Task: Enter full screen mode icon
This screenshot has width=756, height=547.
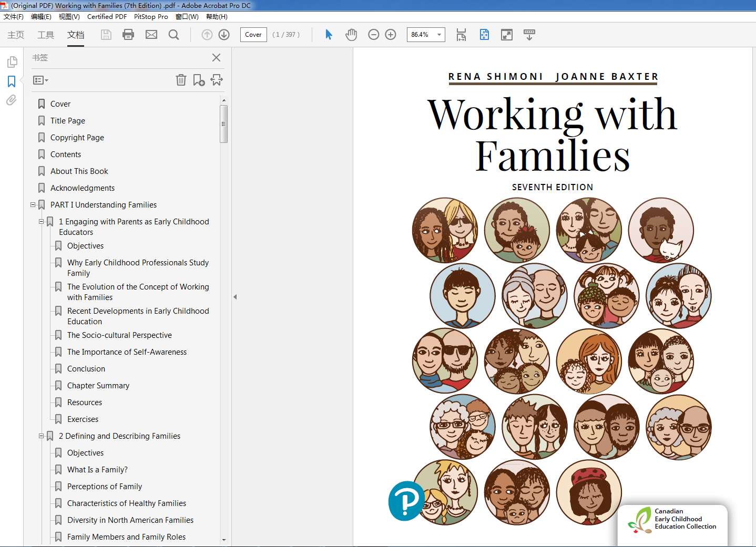Action: coord(507,35)
